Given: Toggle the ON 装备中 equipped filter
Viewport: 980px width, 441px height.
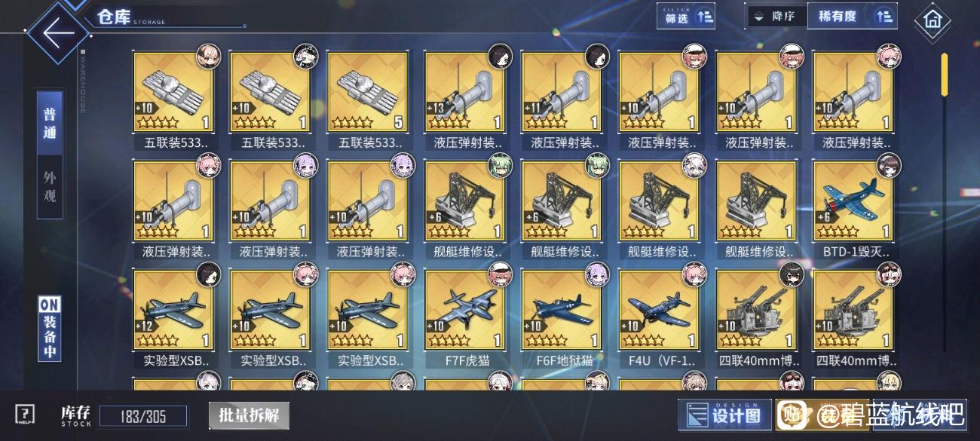Looking at the screenshot, I should (50, 329).
